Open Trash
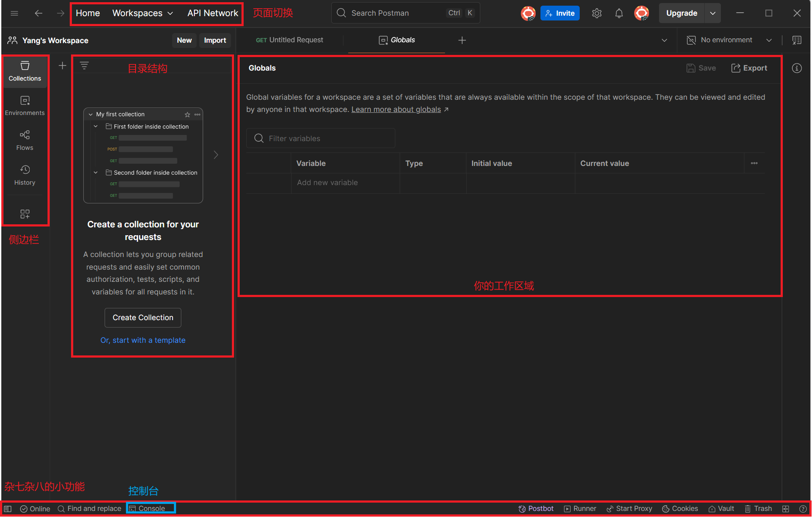The image size is (812, 517). click(758, 509)
